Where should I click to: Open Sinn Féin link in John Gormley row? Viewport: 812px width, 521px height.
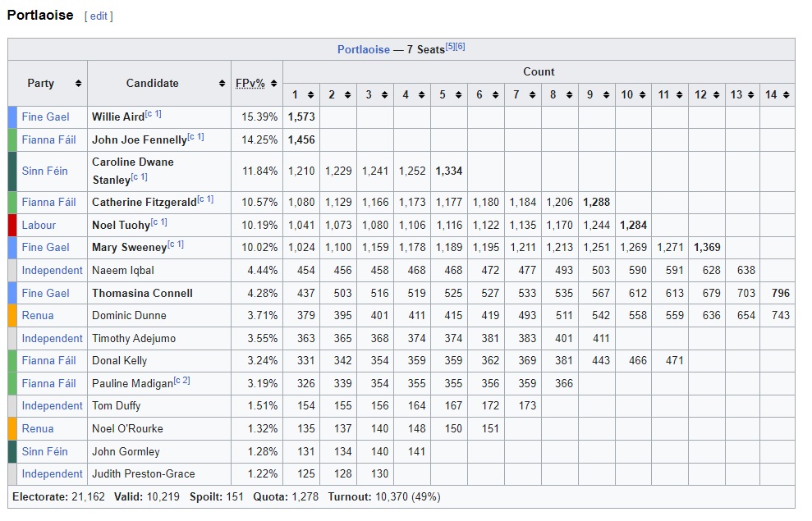44,451
